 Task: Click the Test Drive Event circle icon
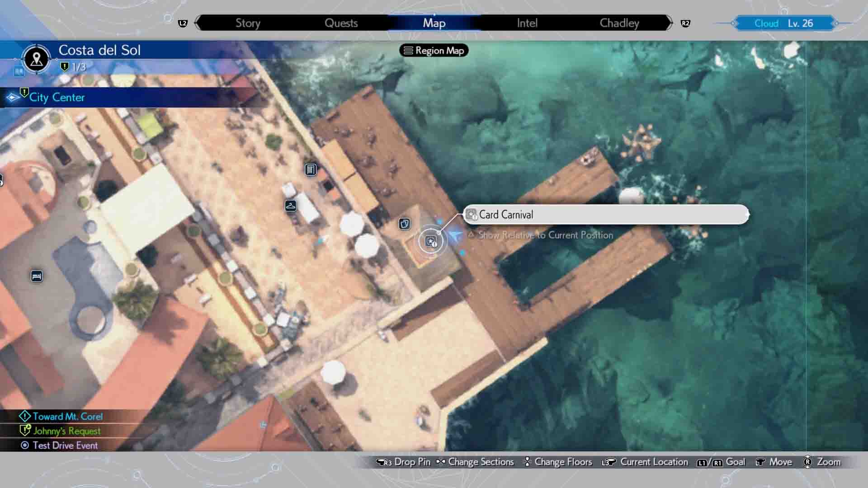25,446
